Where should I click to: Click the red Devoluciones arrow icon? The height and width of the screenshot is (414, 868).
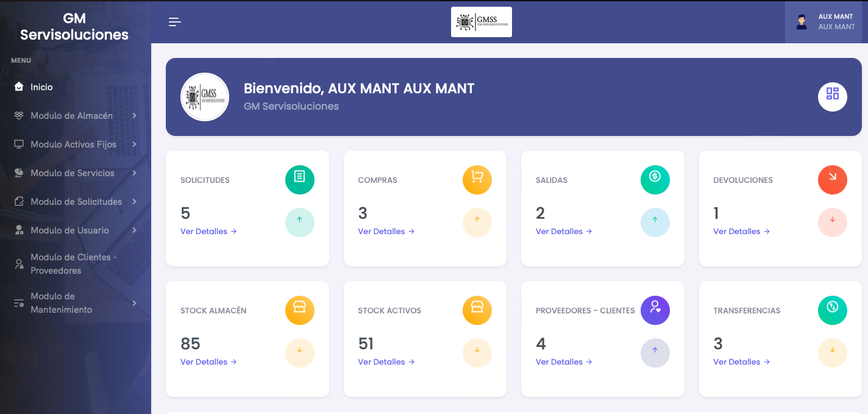(x=832, y=180)
